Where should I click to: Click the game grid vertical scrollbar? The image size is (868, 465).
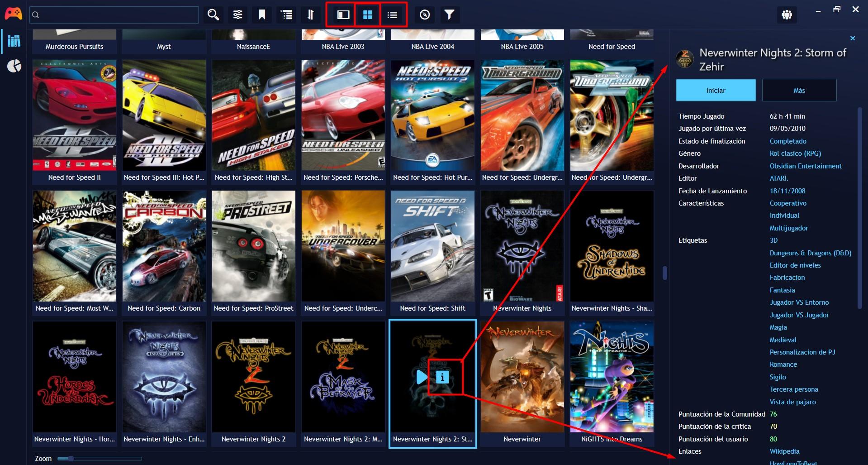(x=664, y=273)
